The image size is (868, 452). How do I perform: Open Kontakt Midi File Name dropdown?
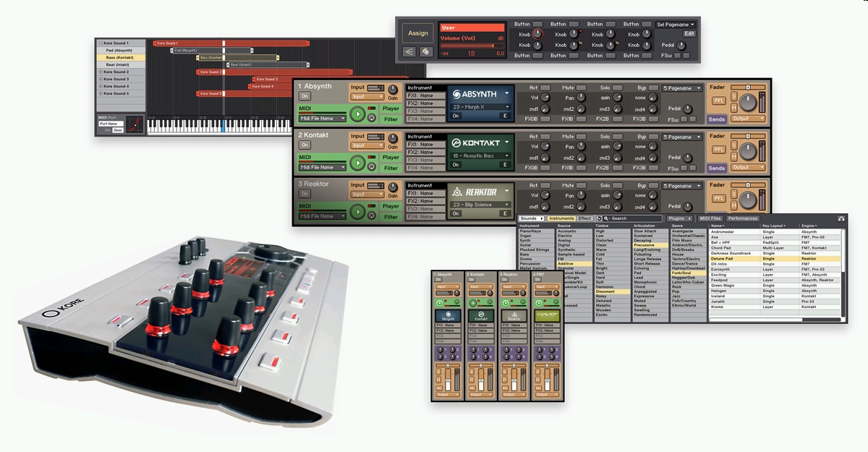[x=323, y=167]
